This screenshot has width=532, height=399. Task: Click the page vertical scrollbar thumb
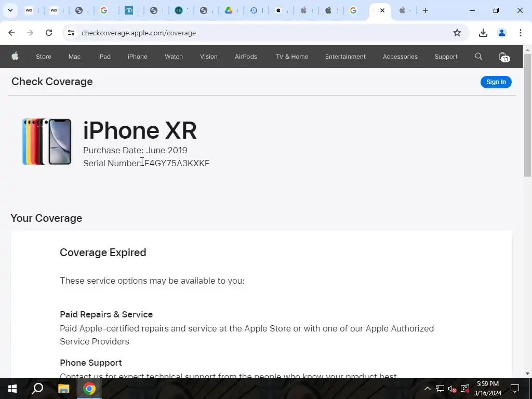click(527, 115)
